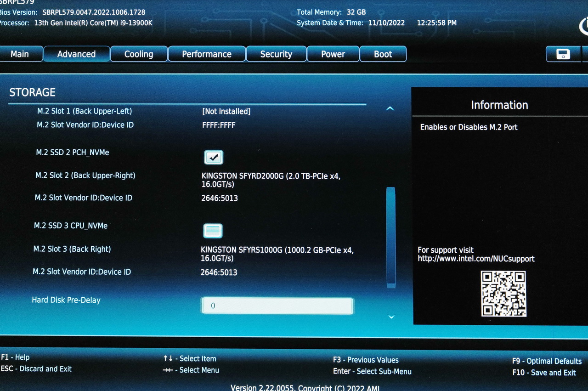Click the F3 - Previous Values hint
Image resolution: width=588 pixels, height=391 pixels.
(x=366, y=360)
